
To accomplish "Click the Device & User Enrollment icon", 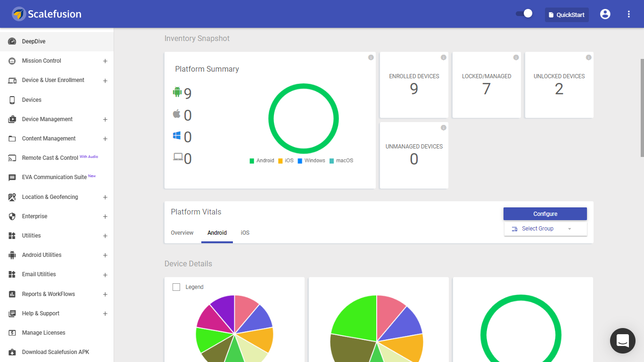I will coord(12,80).
